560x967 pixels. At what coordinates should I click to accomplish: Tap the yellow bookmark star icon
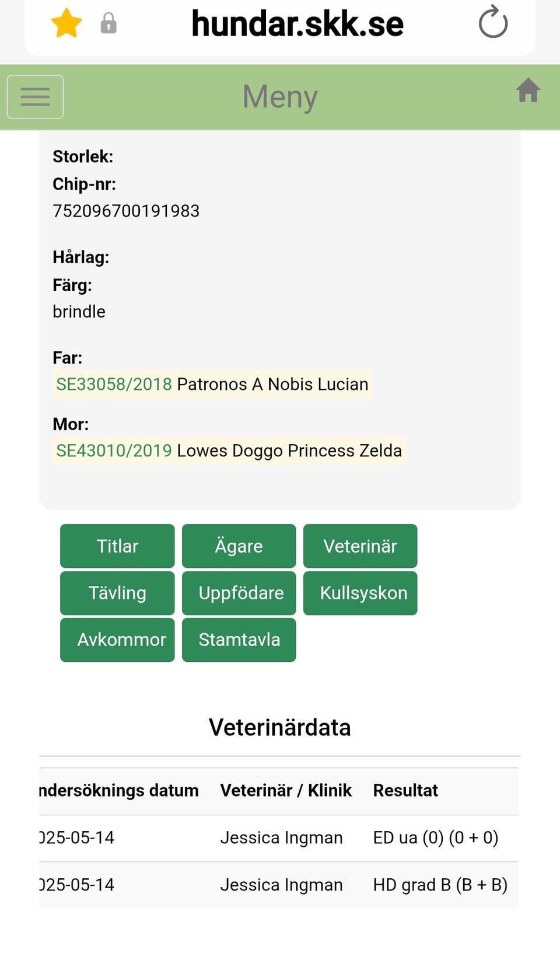66,23
